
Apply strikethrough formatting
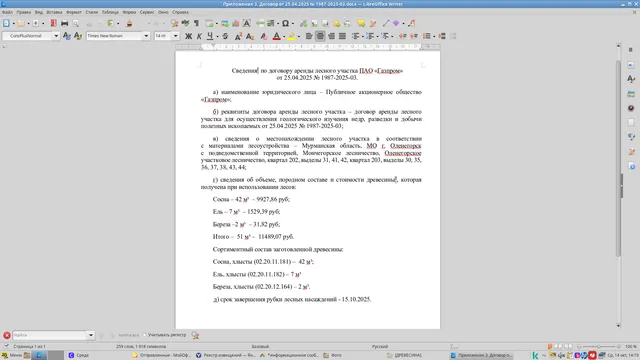(225, 36)
